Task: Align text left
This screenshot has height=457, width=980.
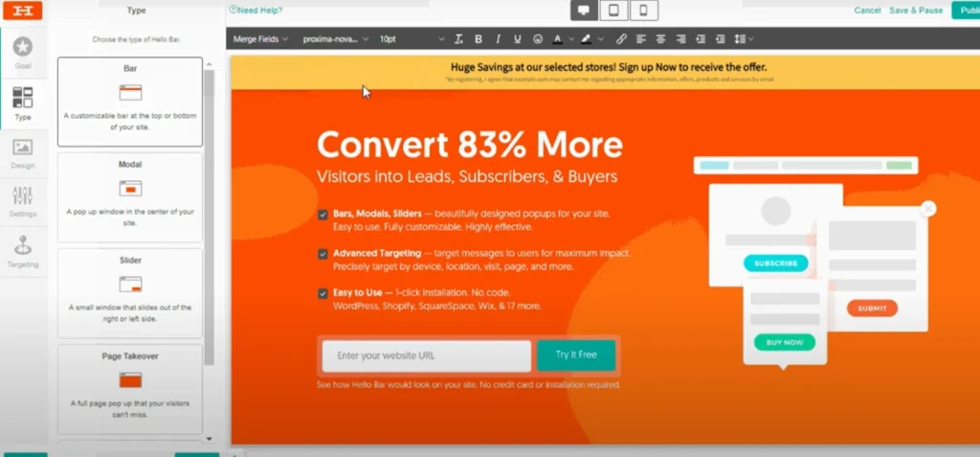Action: (640, 39)
